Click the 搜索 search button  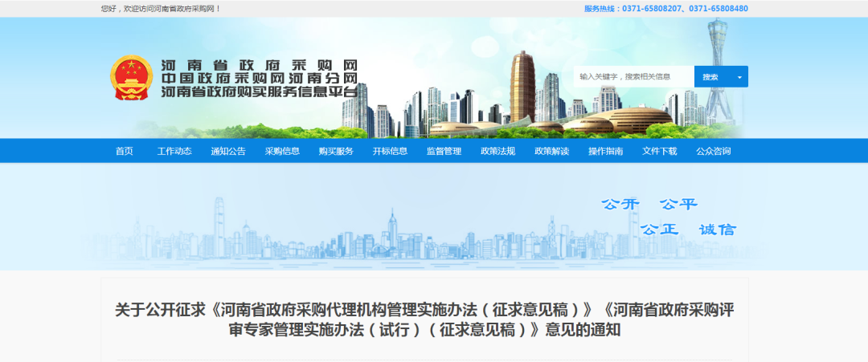(711, 77)
